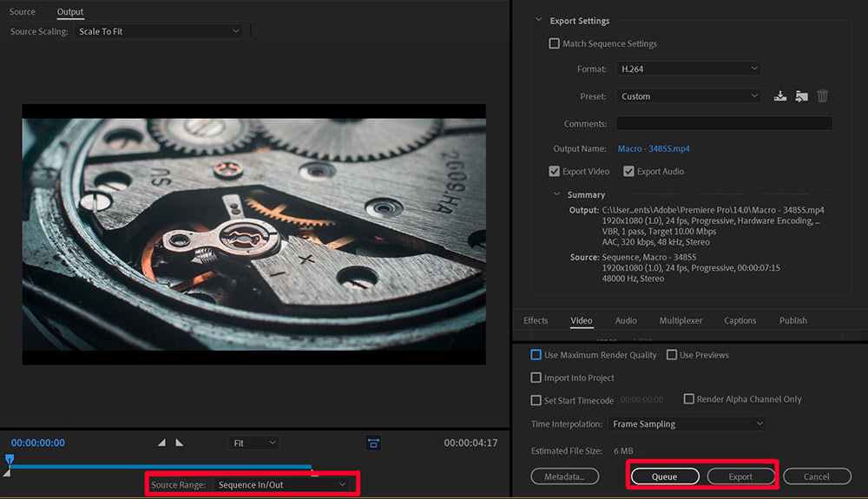868x499 pixels.
Task: Uncheck Export Video
Action: coord(554,172)
